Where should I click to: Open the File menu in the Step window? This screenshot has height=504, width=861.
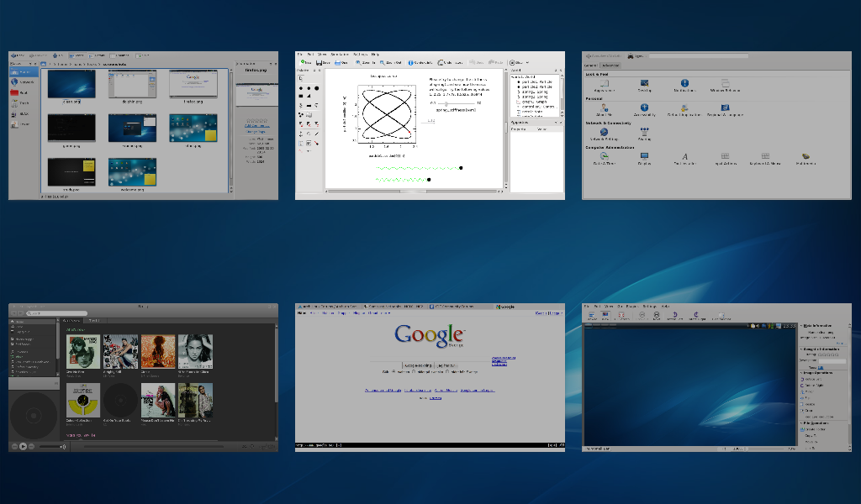299,54
